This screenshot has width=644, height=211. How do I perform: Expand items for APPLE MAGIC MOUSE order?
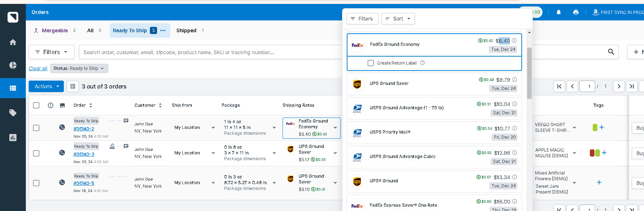574,153
